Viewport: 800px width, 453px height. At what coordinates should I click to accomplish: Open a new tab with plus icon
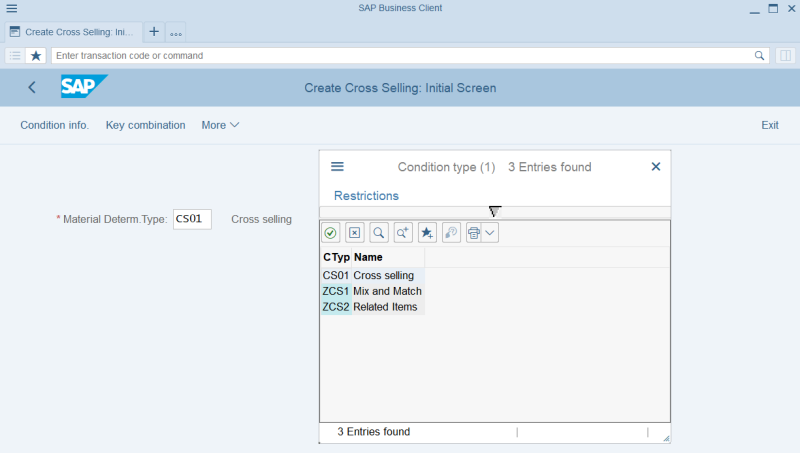pos(154,32)
